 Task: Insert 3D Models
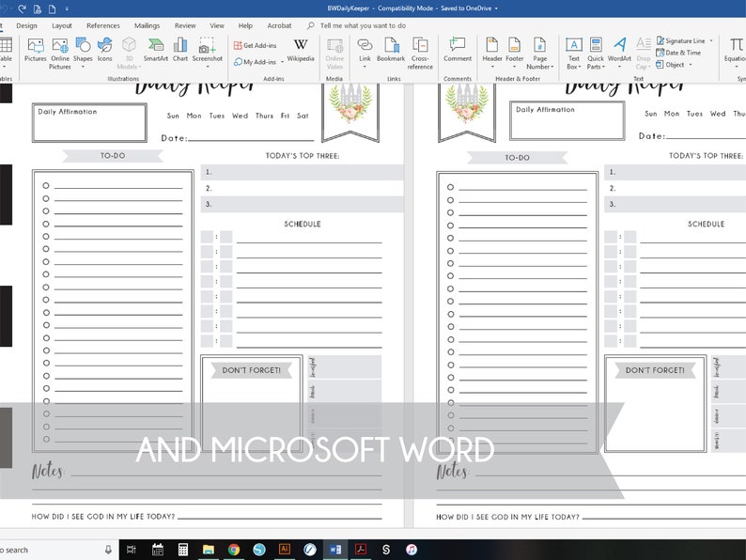(129, 54)
